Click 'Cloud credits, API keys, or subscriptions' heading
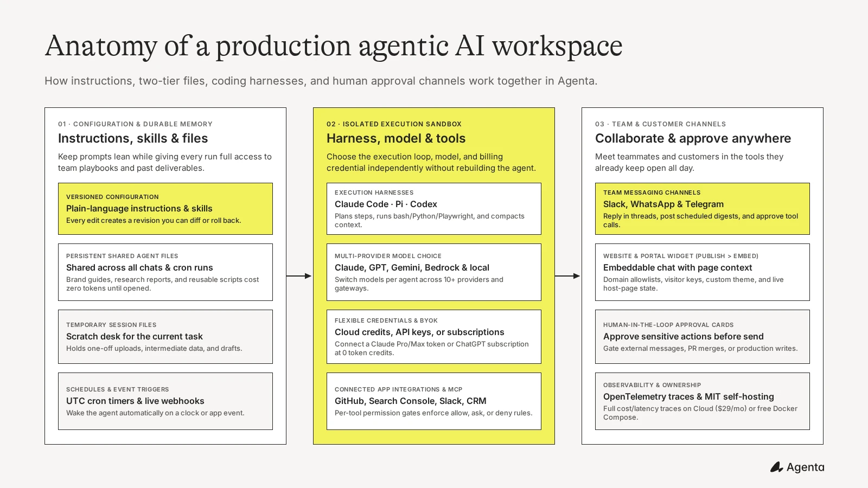 click(x=419, y=332)
